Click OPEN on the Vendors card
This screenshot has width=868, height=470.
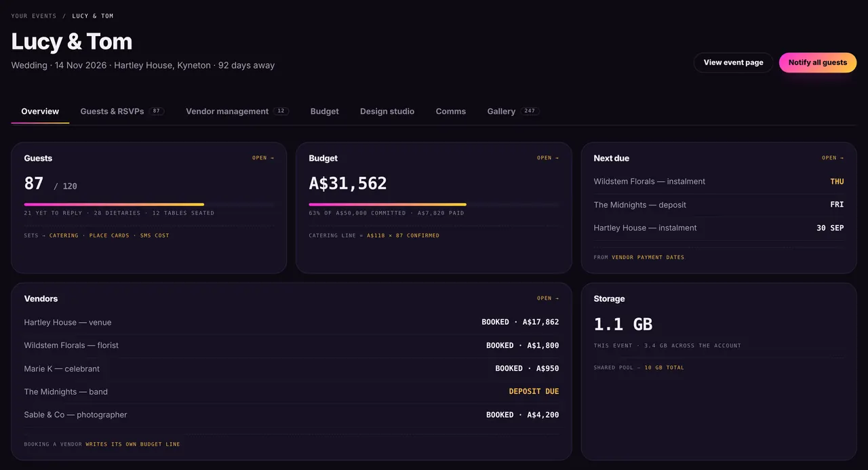pos(548,298)
